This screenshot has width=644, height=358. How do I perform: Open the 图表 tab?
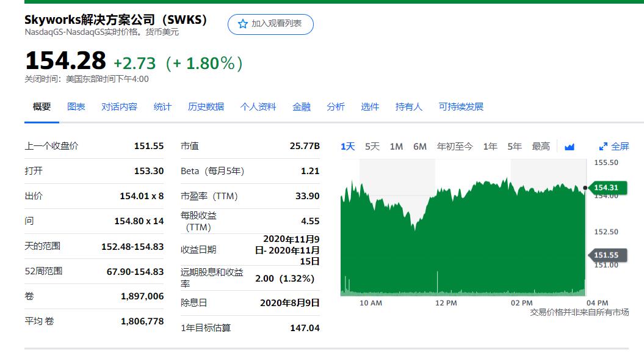coord(76,107)
